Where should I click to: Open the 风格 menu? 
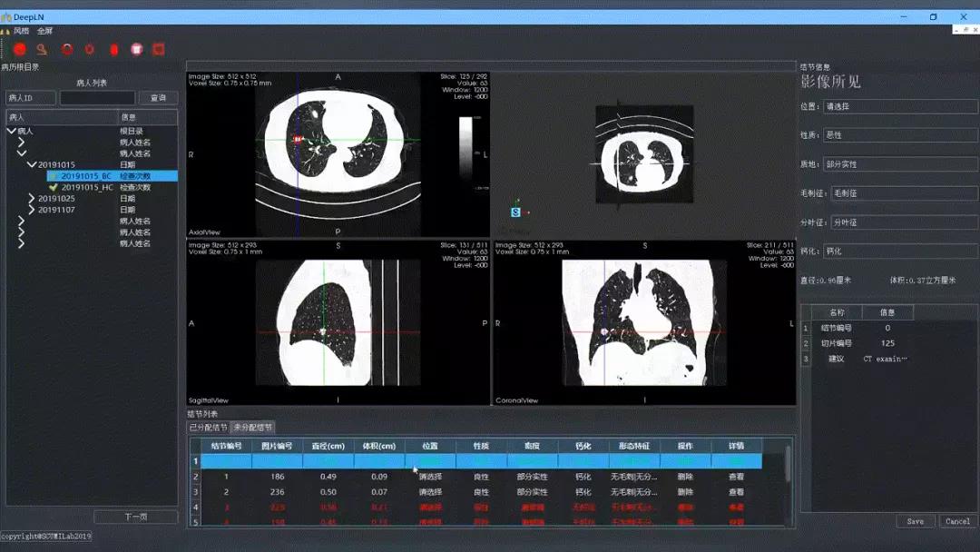(x=21, y=31)
